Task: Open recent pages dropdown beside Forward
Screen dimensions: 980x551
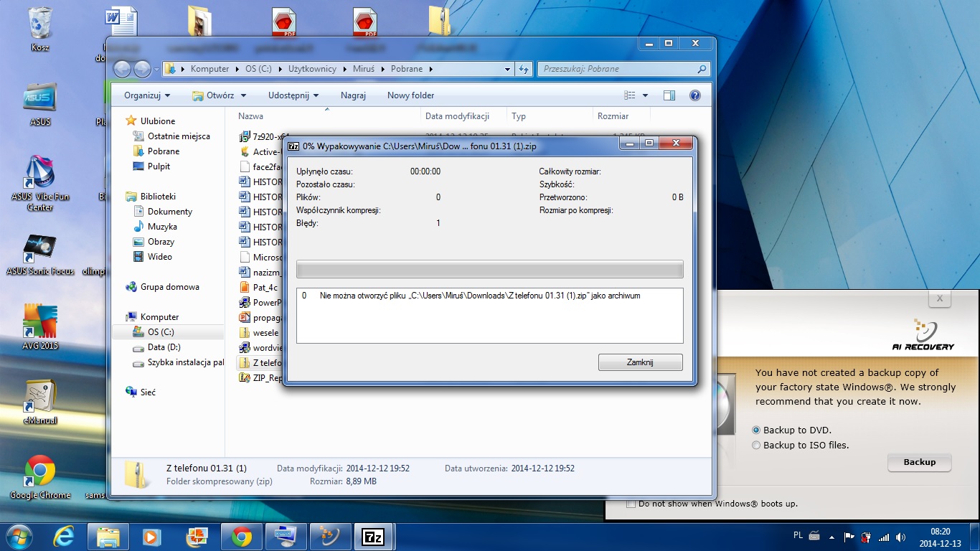Action: coord(156,69)
